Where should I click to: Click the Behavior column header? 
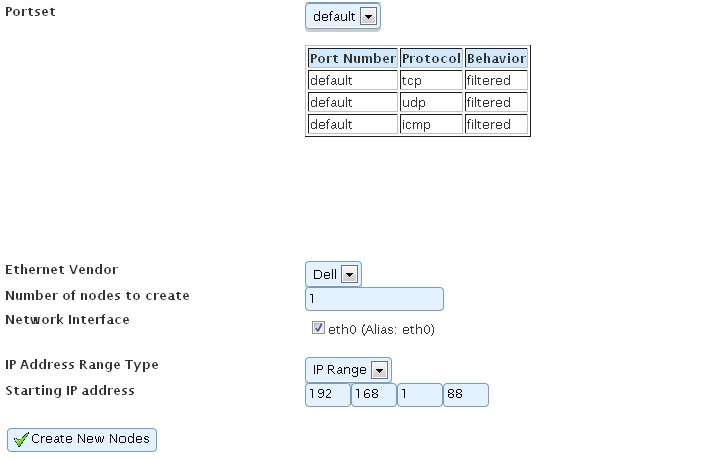coord(496,58)
